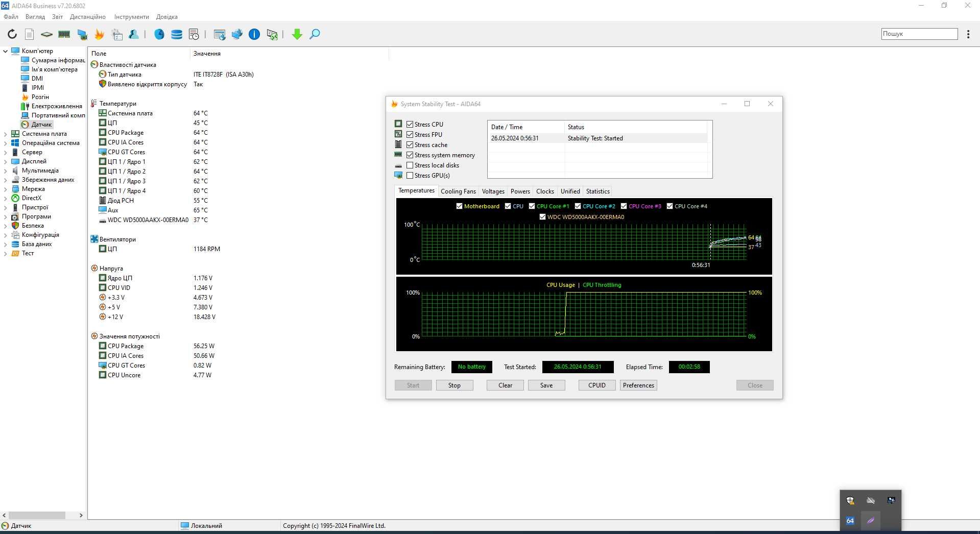Screen dimensions: 980x534
Task: Click the green download arrow icon
Action: 297,34
